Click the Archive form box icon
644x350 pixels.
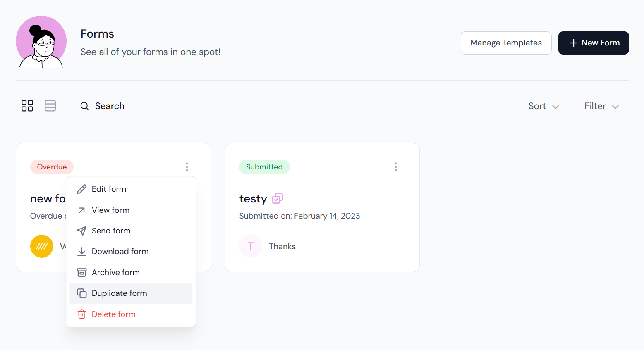pyautogui.click(x=82, y=272)
